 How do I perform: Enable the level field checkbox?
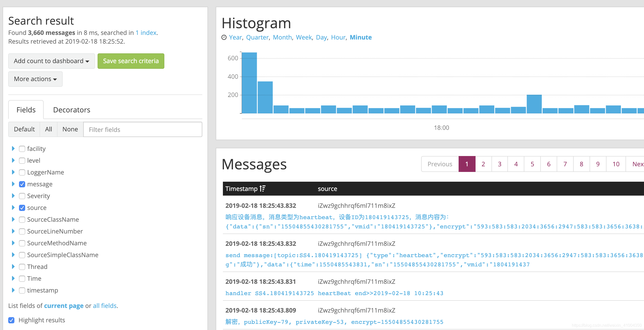tap(22, 161)
